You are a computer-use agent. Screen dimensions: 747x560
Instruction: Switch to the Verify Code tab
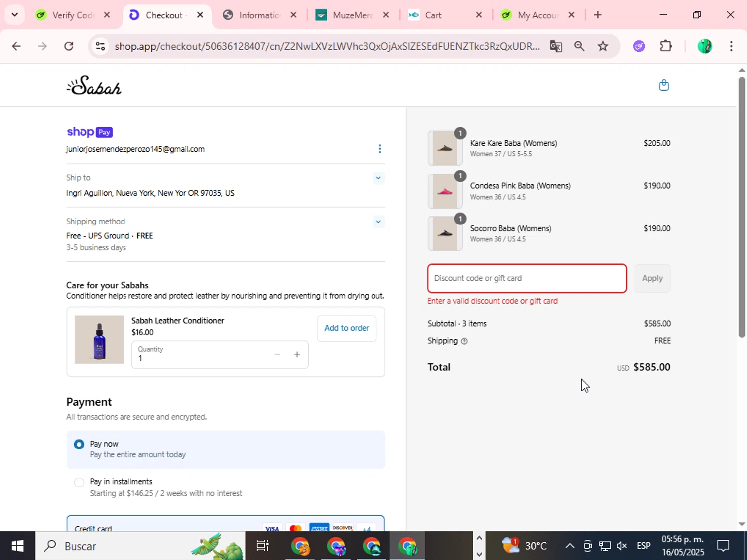pyautogui.click(x=73, y=15)
